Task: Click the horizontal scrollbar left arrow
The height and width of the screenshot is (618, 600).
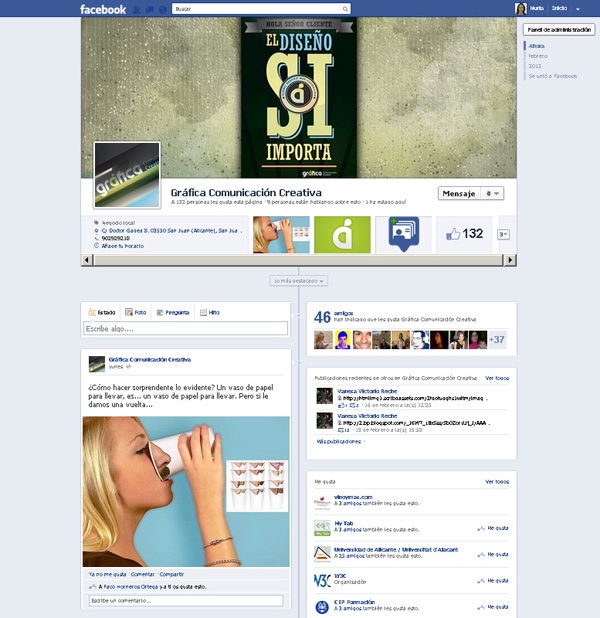Action: pyautogui.click(x=87, y=260)
